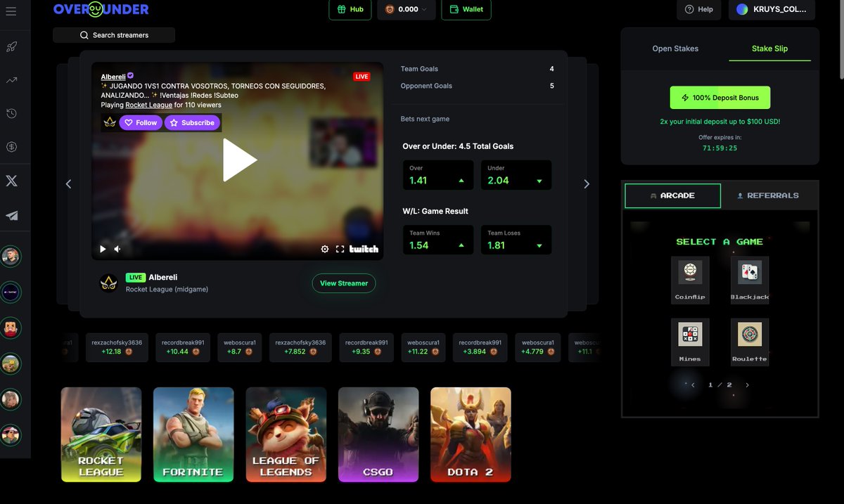
Task: Select the Arcade tab
Action: tap(672, 195)
